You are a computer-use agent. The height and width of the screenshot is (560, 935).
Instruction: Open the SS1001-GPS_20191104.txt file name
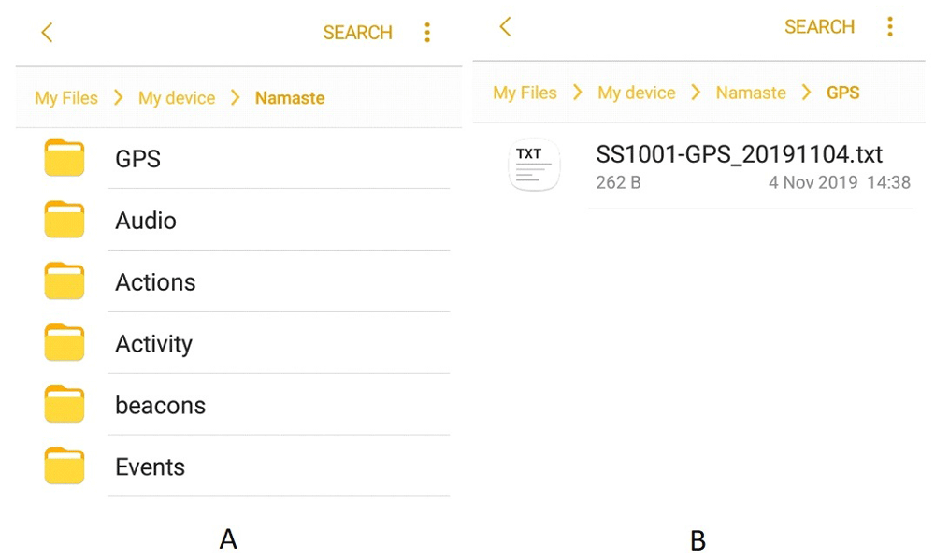[739, 154]
